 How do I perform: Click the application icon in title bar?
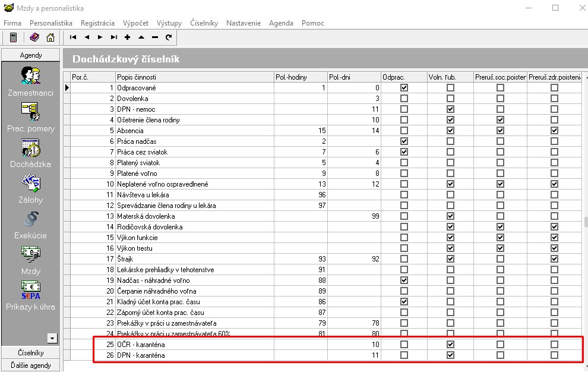8,8
